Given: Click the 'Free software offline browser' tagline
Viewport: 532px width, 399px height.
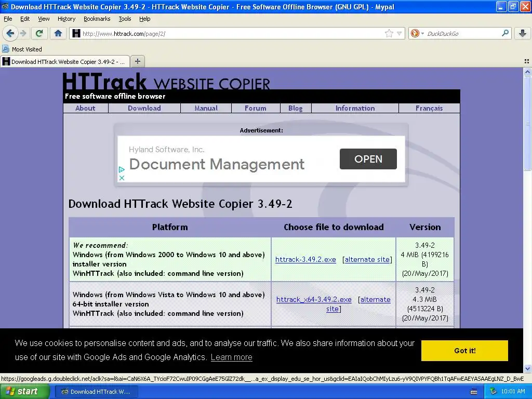Looking at the screenshot, I should point(115,96).
